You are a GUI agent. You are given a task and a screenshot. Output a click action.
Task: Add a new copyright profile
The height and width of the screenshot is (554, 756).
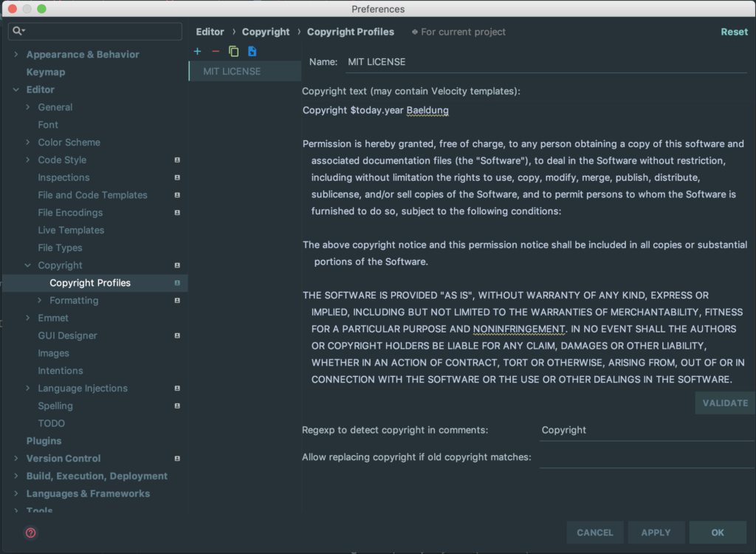(x=197, y=51)
